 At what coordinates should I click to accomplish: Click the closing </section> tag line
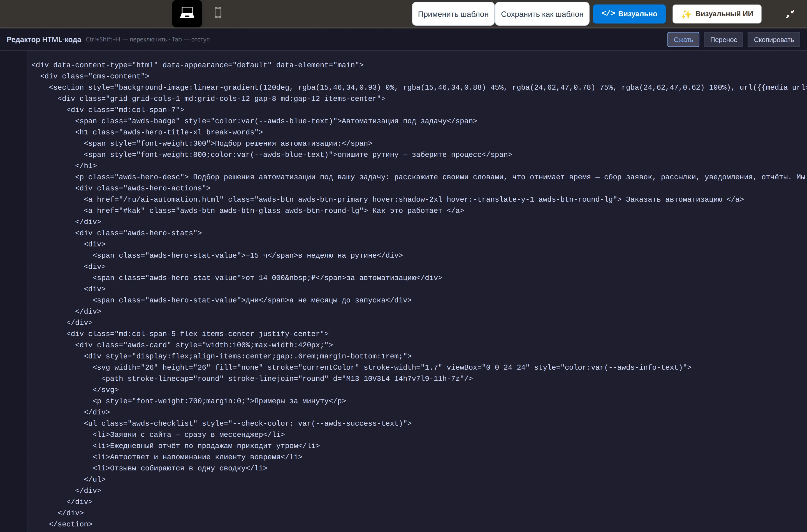coord(71,524)
